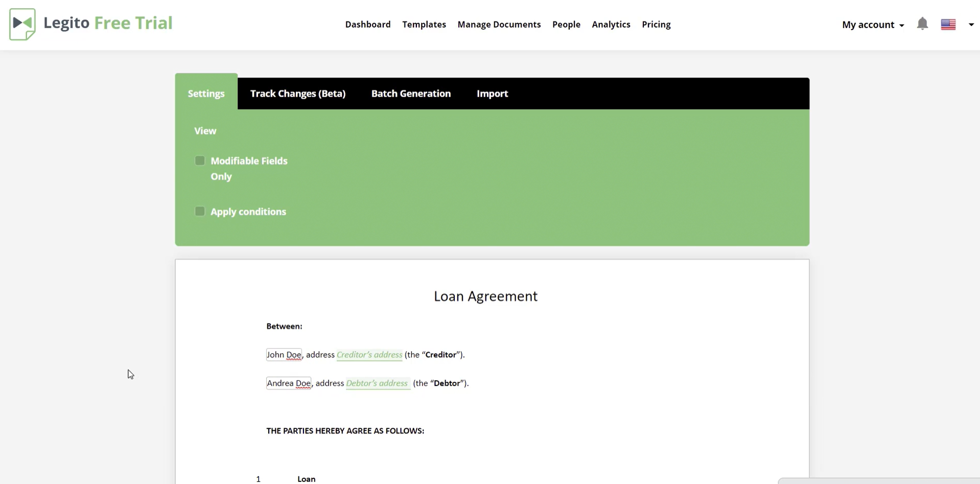
Task: Click the Creditor's address placeholder
Action: pos(369,355)
